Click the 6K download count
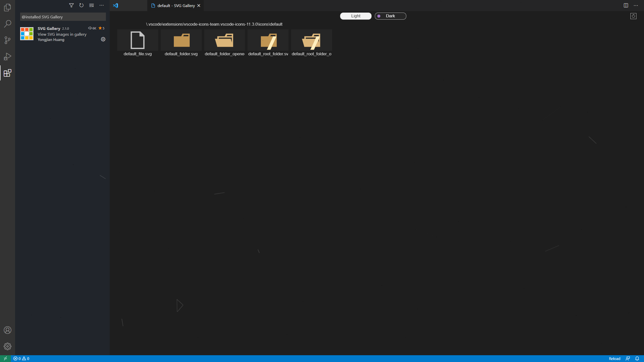 click(92, 28)
